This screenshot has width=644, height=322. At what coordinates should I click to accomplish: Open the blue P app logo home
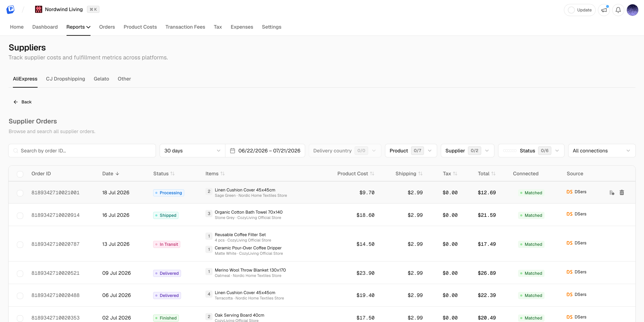(10, 9)
